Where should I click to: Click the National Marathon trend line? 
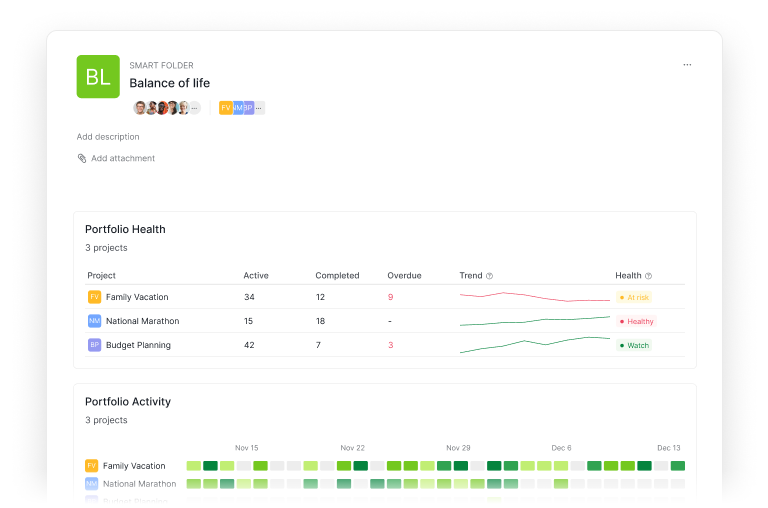(535, 321)
